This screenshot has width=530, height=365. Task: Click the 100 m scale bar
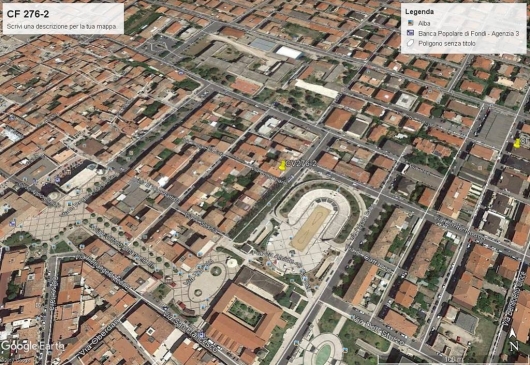[454, 359]
